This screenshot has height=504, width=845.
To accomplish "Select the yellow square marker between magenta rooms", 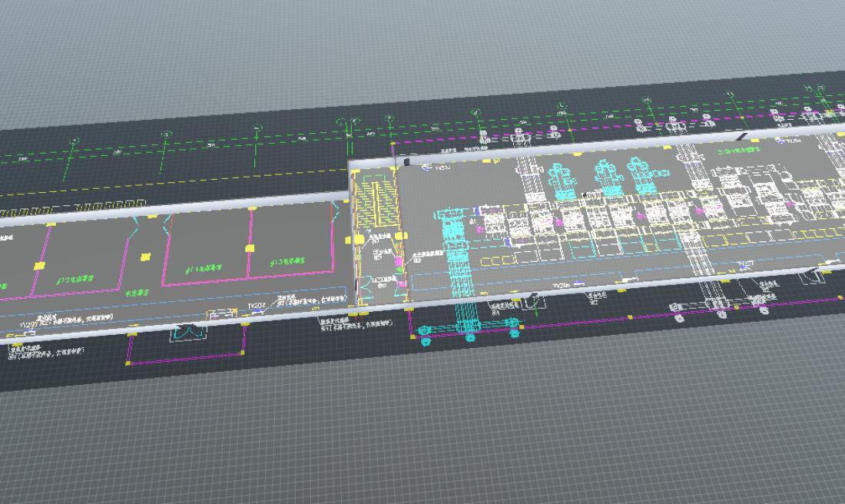I will pos(145,257).
